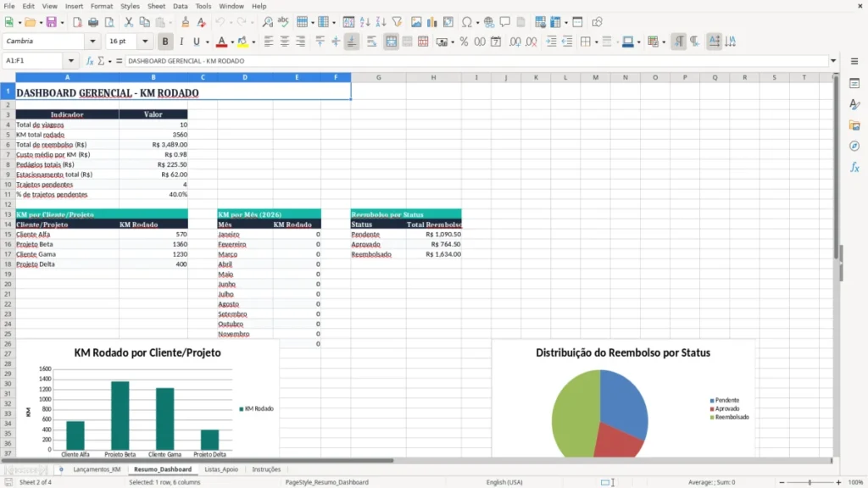
Task: Open the Format menu
Action: [102, 6]
